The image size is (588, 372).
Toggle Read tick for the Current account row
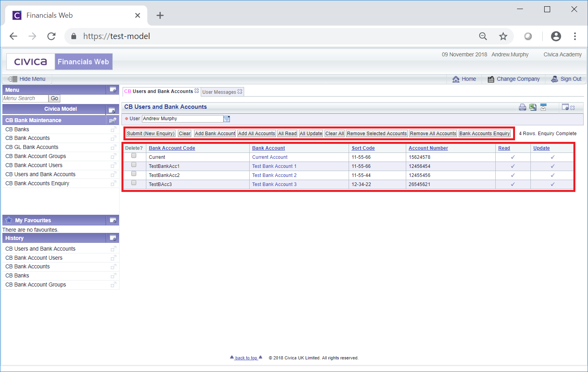pyautogui.click(x=513, y=157)
